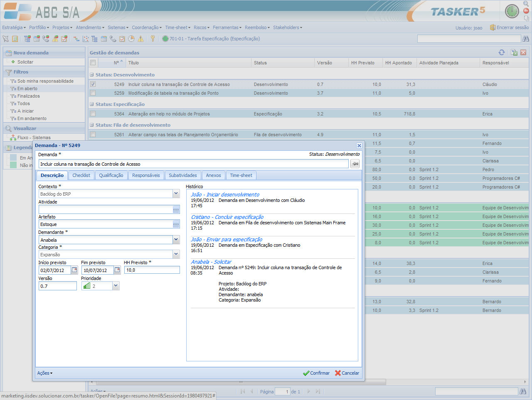Click the green clock timer icon
This screenshot has width=532, height=400.
[512, 11]
